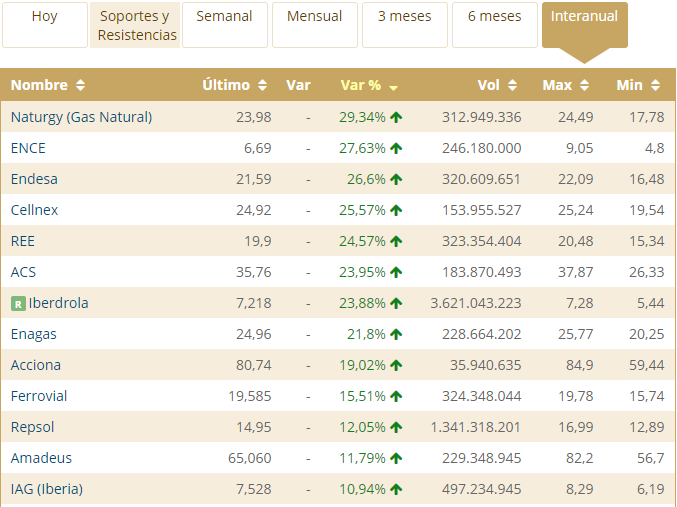Select REE max value 20,48
677x507 pixels.
(576, 241)
